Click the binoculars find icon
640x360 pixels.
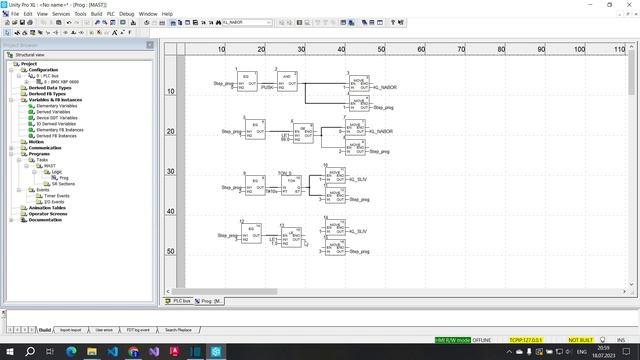tap(218, 23)
